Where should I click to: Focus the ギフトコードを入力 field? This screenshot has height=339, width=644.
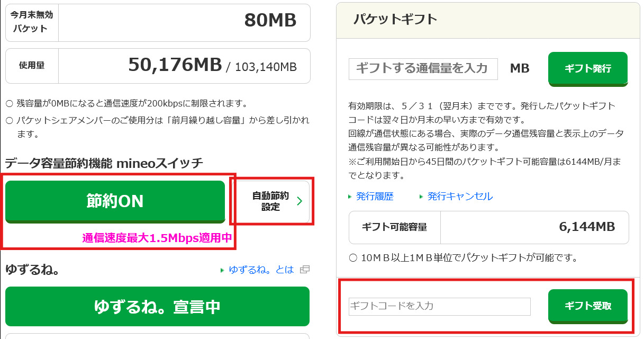click(x=439, y=306)
